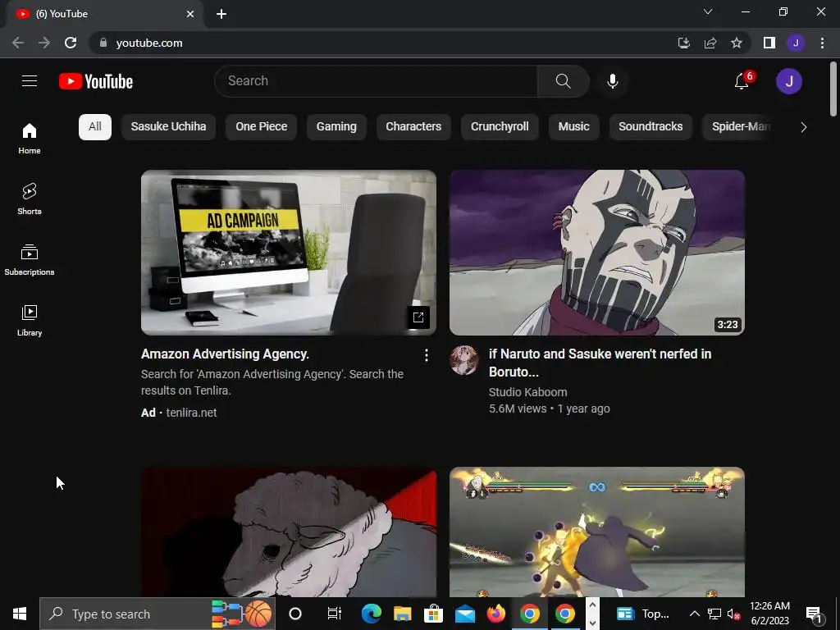This screenshot has width=840, height=630.
Task: Open the YouTube hamburger guide menu
Action: (30, 81)
